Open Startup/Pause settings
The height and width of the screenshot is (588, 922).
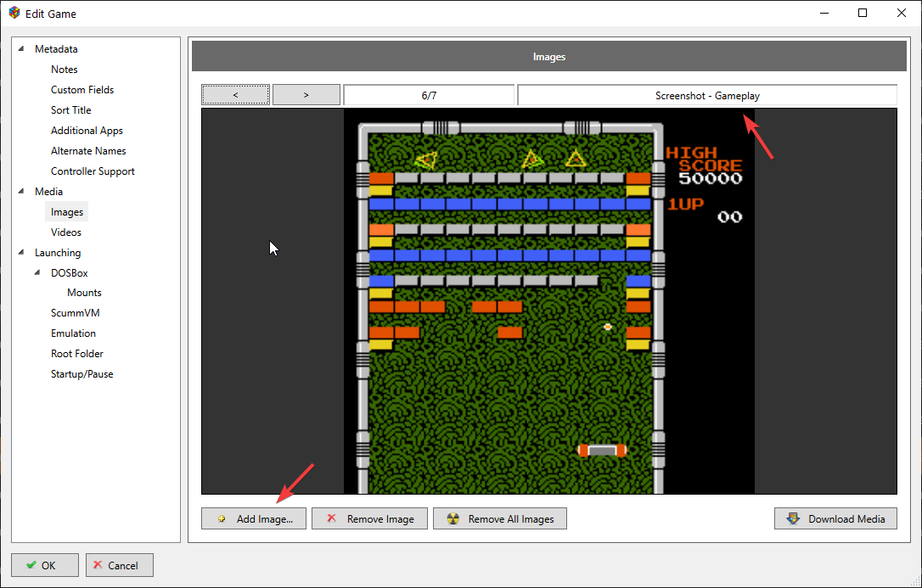tap(82, 374)
